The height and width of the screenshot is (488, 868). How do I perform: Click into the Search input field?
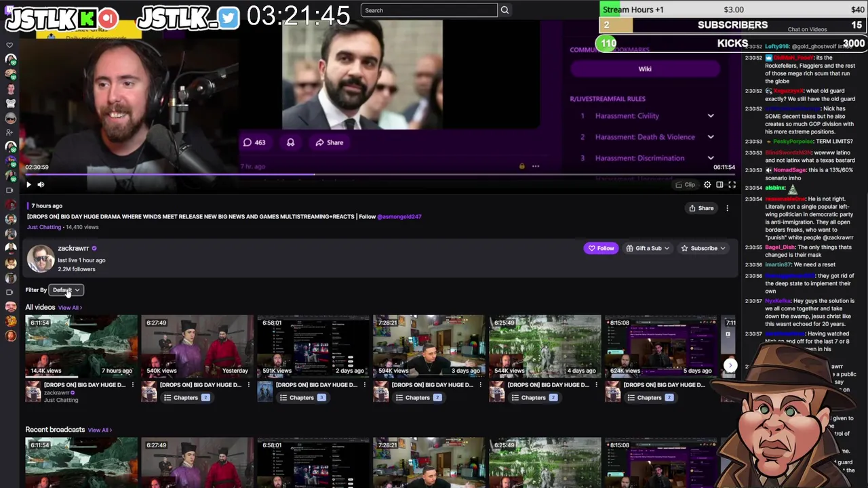429,10
